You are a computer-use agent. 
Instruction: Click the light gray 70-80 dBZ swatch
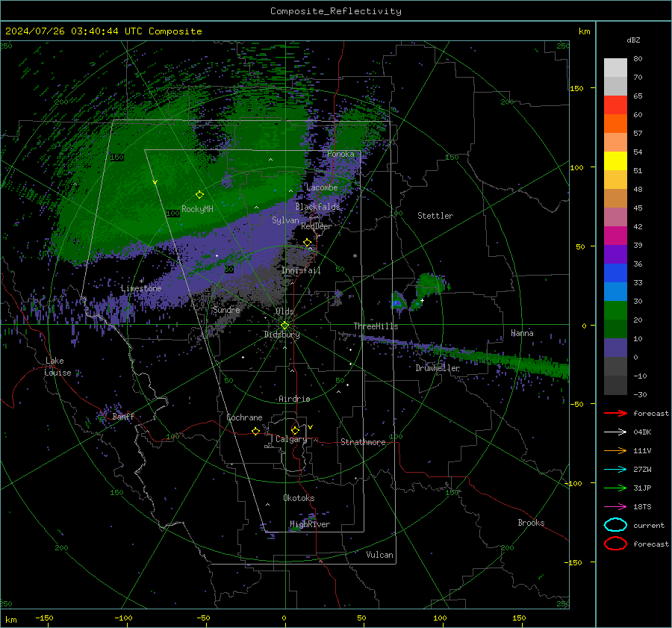click(615, 68)
